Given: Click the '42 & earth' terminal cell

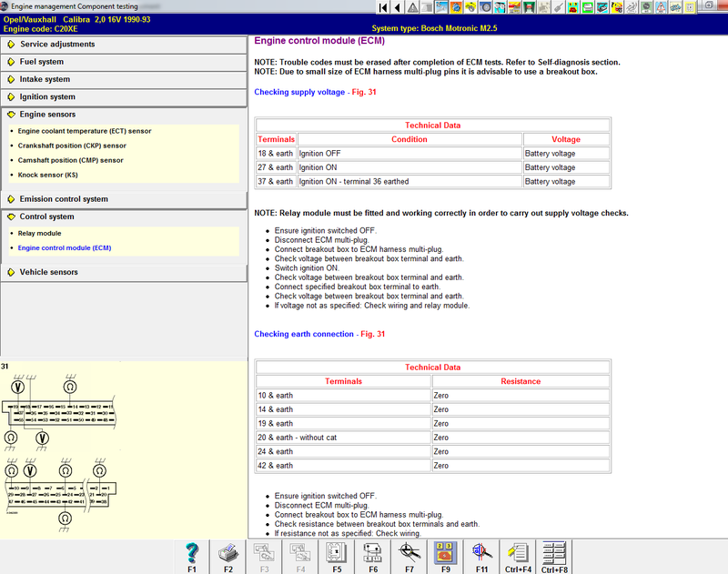Looking at the screenshot, I should 343,466.
